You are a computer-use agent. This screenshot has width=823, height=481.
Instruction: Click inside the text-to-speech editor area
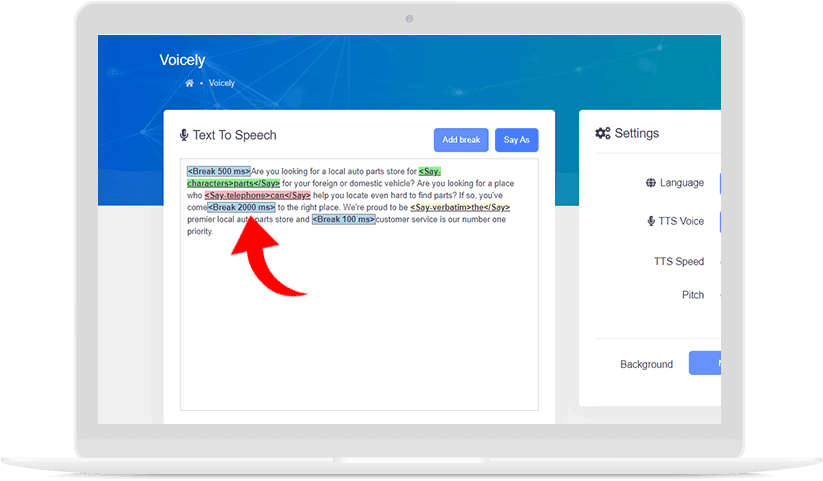[359, 284]
